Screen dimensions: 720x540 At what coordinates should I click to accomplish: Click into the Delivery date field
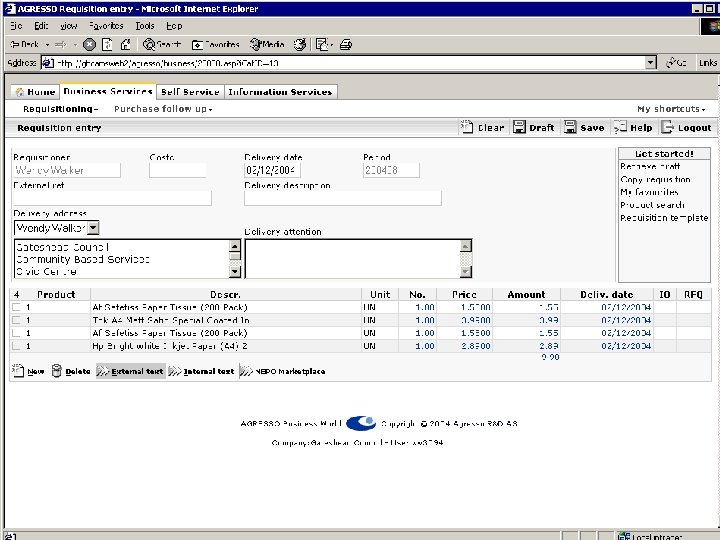(x=272, y=170)
